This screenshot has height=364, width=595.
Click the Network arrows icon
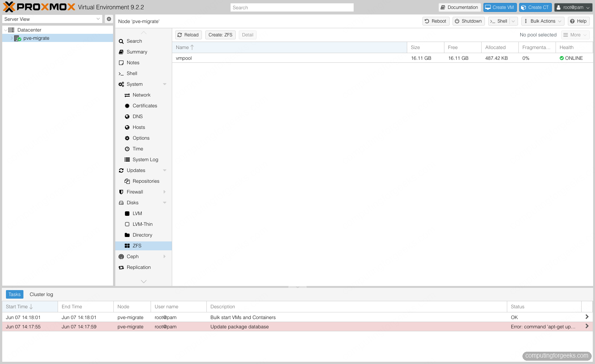tap(127, 95)
